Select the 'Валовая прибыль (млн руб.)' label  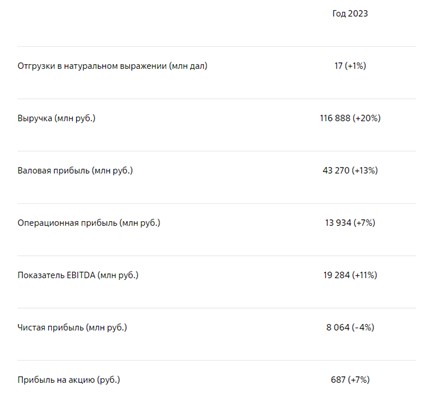[x=75, y=171]
